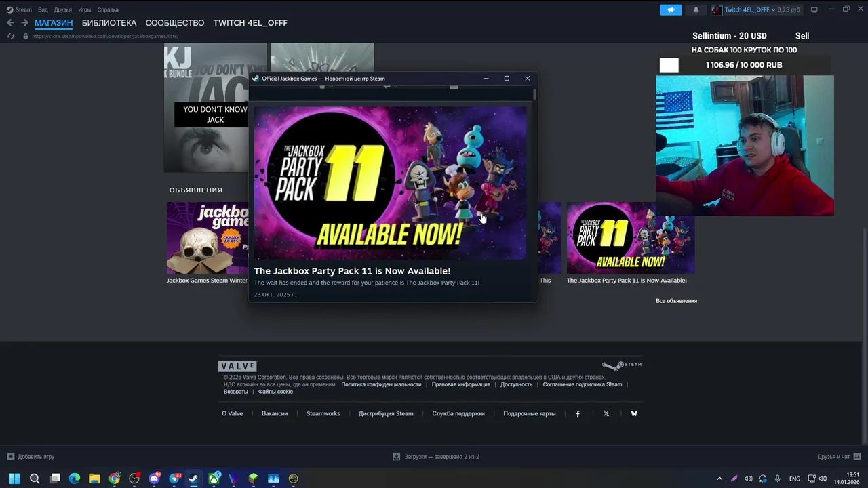Image resolution: width=868 pixels, height=488 pixels.
Task: Open the Jackbox Games Steam Winter announcement
Action: tap(208, 243)
